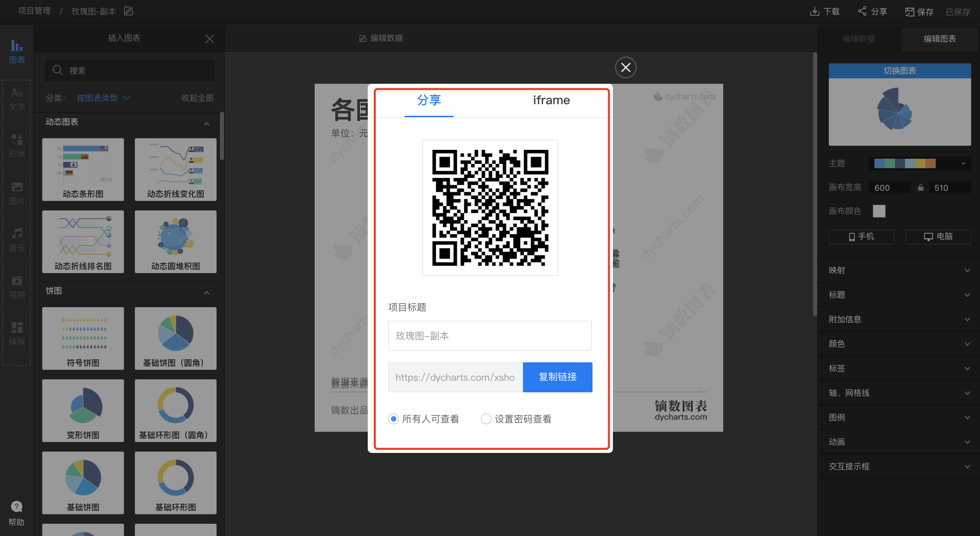The width and height of the screenshot is (980, 536).
Task: Click the 保存 save icon
Action: coord(909,12)
